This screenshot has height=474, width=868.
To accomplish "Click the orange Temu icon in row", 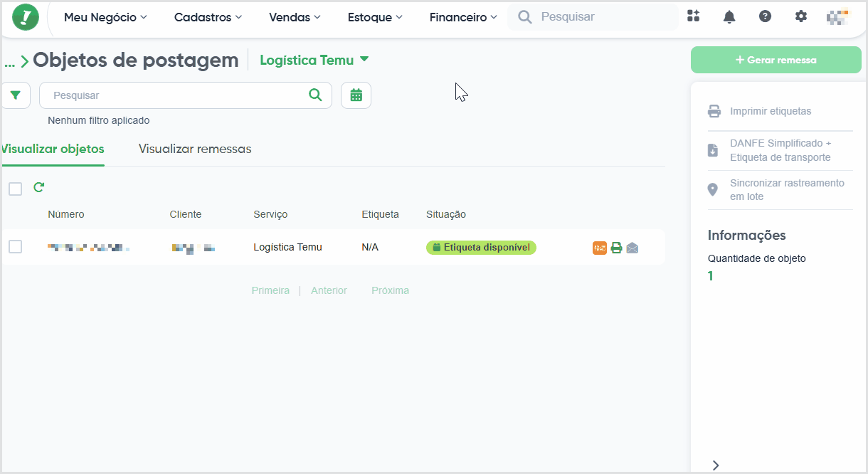I will [x=600, y=248].
